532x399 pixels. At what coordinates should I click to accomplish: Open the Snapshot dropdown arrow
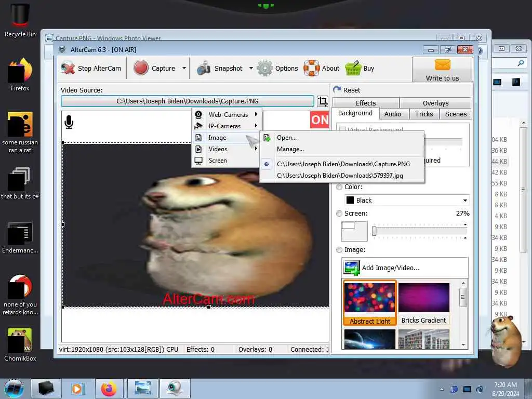pos(251,68)
